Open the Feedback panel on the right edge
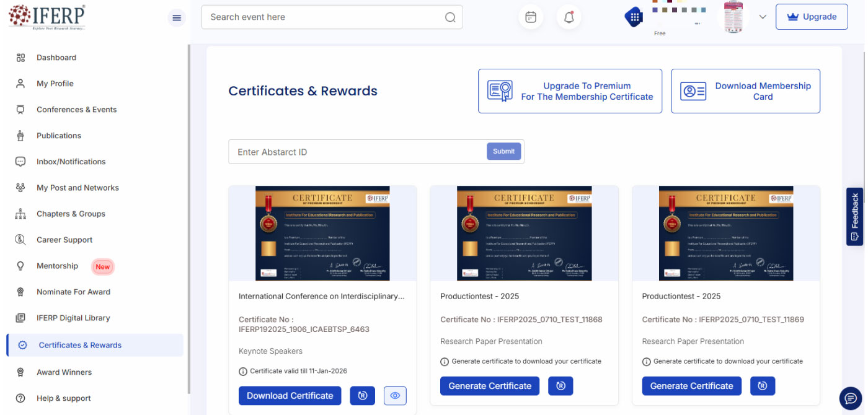868x415 pixels. [x=855, y=216]
